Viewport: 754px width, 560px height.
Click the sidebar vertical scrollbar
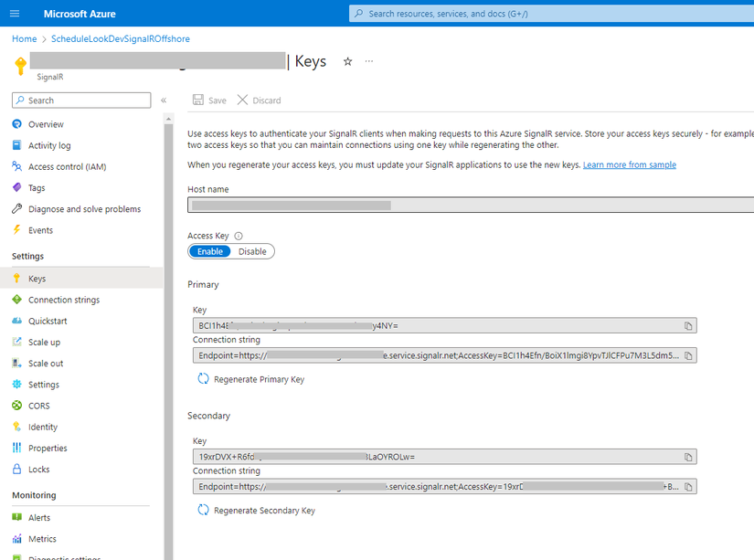(168, 342)
